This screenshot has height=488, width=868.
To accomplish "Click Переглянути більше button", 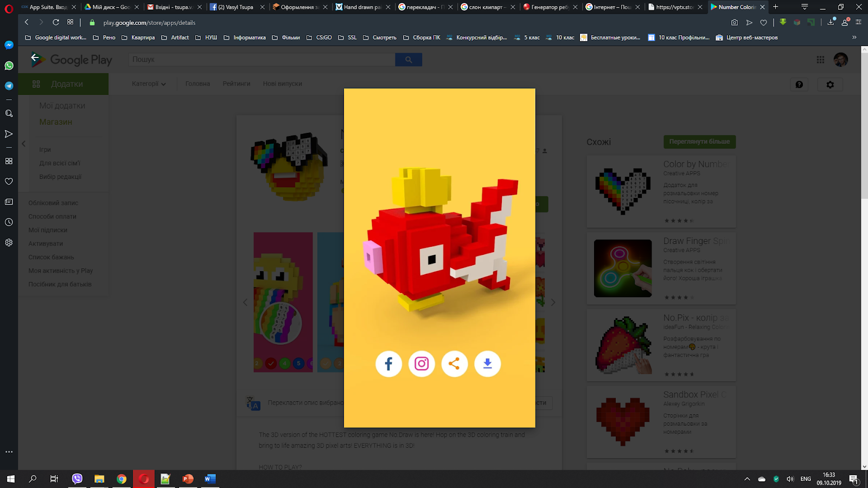I will [699, 142].
